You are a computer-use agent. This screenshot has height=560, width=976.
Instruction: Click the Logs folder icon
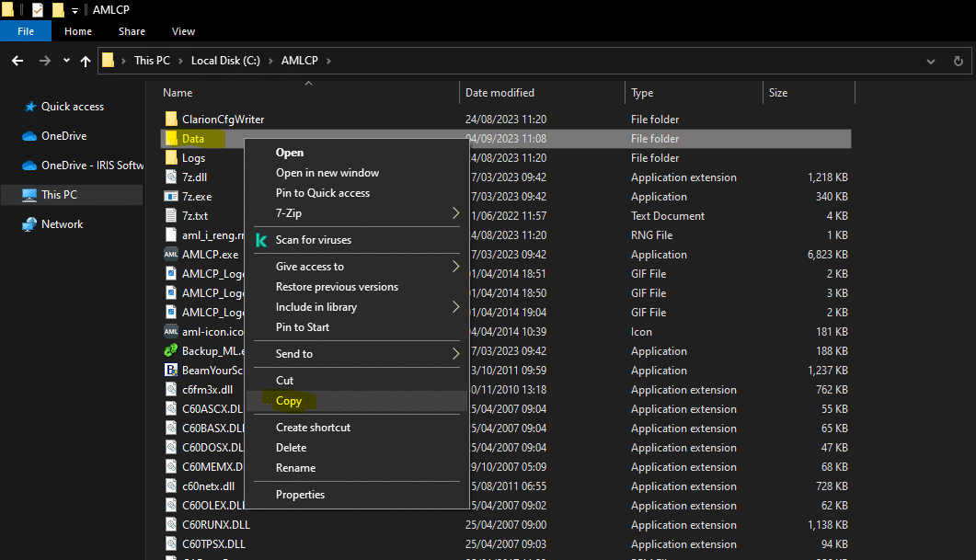(171, 157)
